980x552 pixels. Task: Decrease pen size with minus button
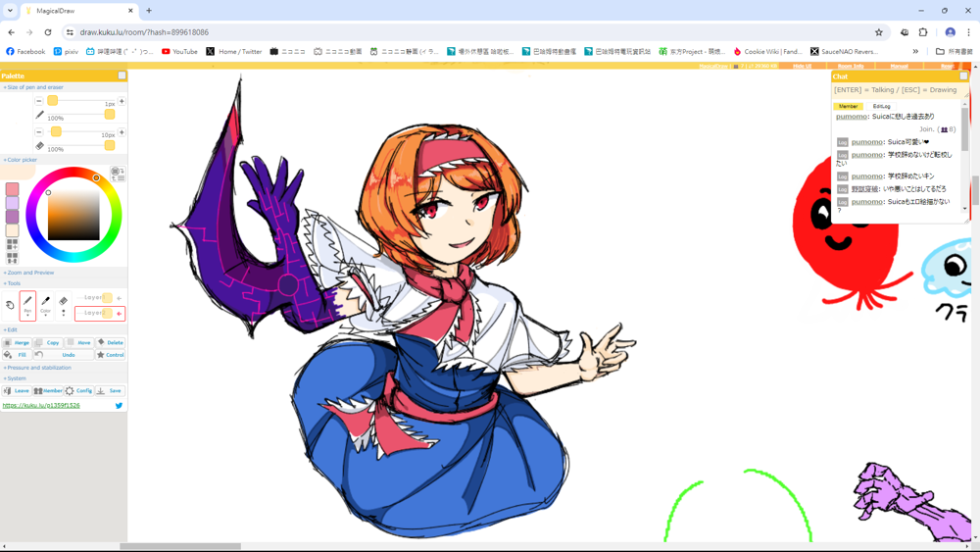[x=39, y=101]
